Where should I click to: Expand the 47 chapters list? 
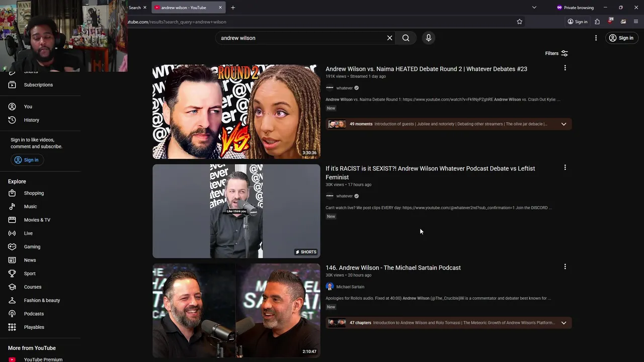563,323
